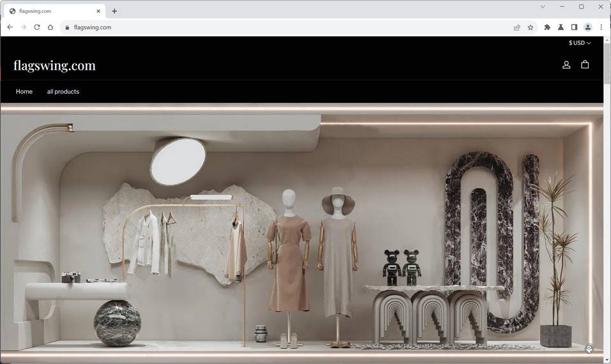Open the all products menu
Viewport: 611px width, 364px height.
coord(63,91)
